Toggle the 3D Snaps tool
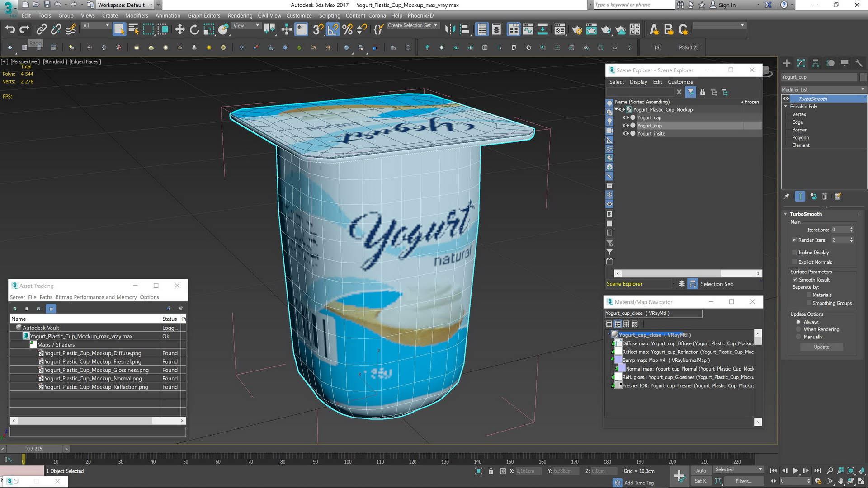 coord(318,30)
